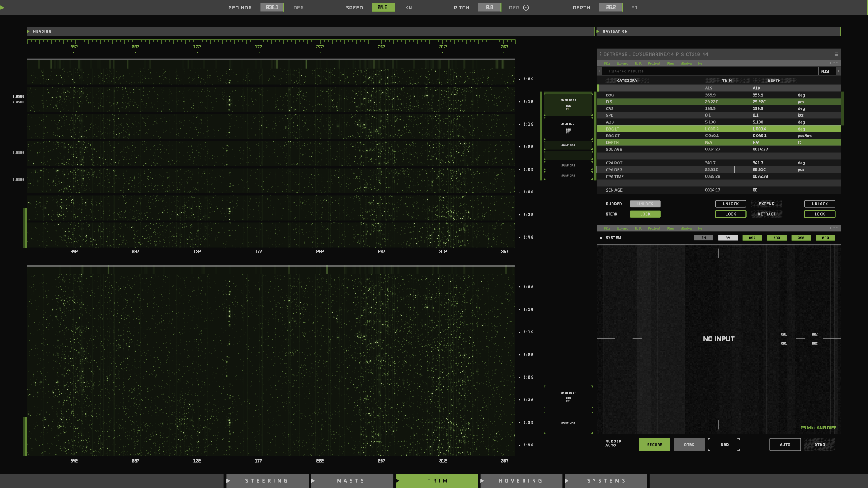The height and width of the screenshot is (488, 868).
Task: Click the database panel drag-handle dots
Action: click(600, 54)
